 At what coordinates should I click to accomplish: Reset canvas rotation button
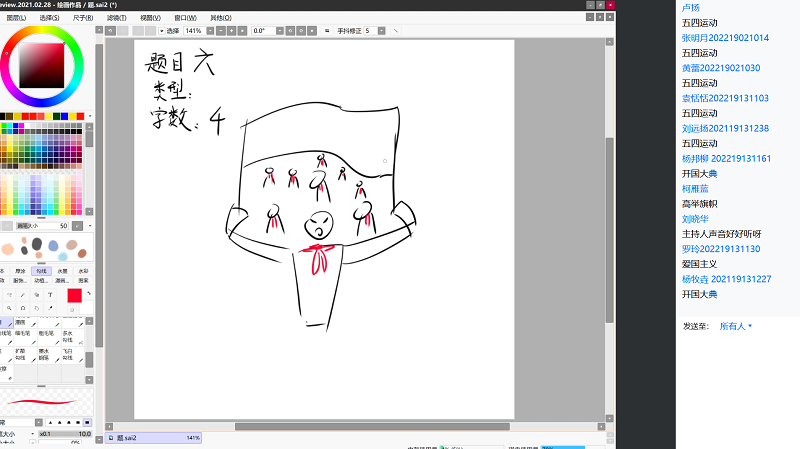click(312, 31)
